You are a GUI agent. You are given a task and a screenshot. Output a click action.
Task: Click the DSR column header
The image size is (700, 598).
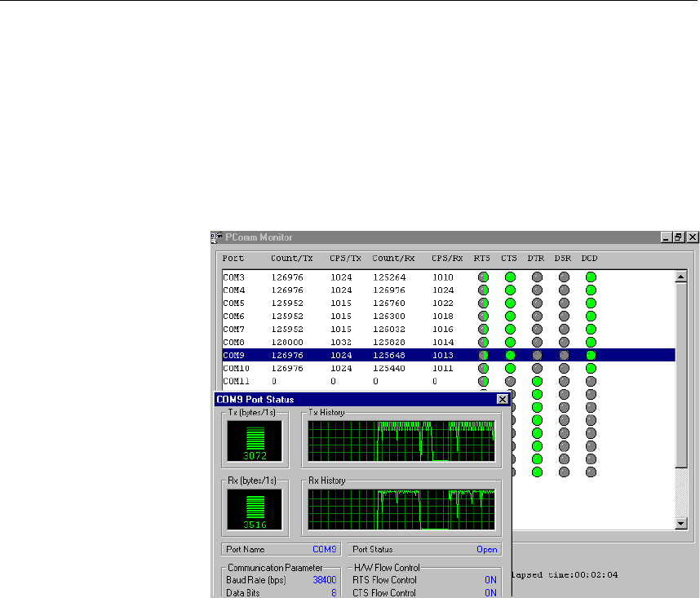pos(562,259)
